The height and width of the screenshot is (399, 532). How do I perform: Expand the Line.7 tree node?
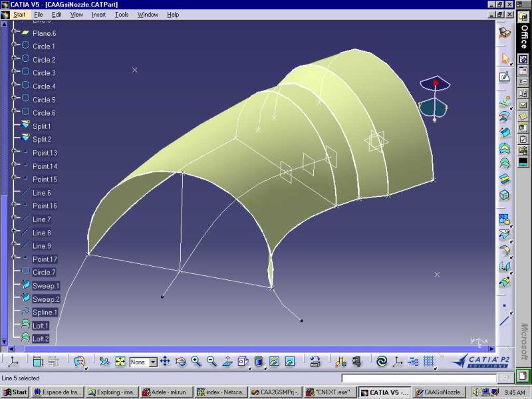(x=13, y=217)
